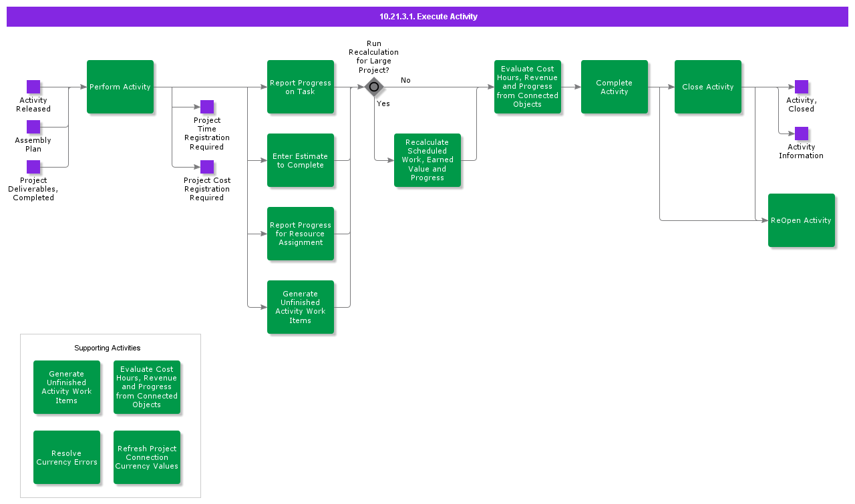The height and width of the screenshot is (504, 855).
Task: Click 'Project Deliverables, Completed' label text
Action: tap(33, 189)
